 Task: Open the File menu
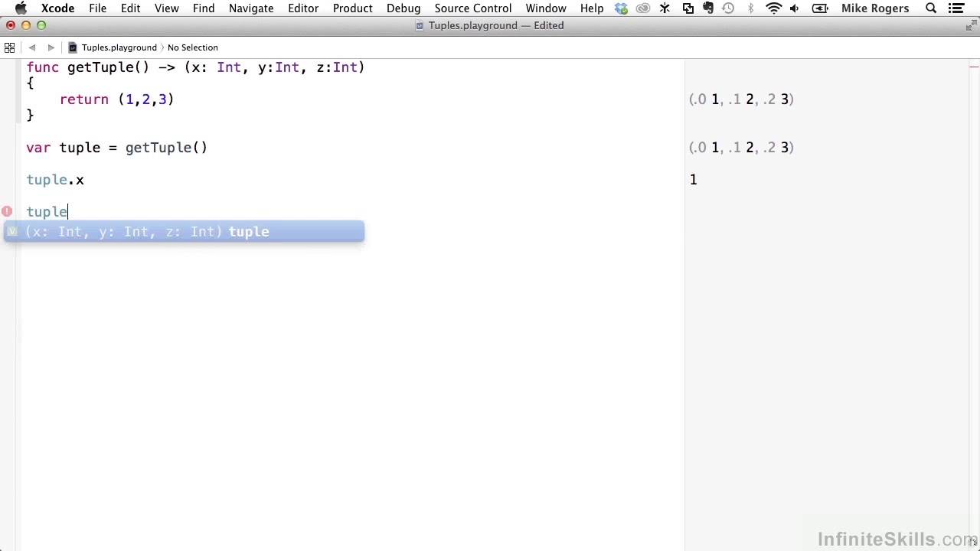(97, 8)
